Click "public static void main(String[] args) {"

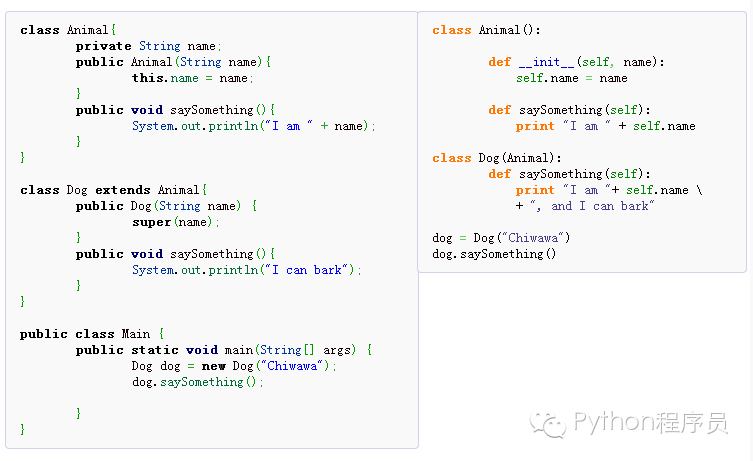(224, 350)
